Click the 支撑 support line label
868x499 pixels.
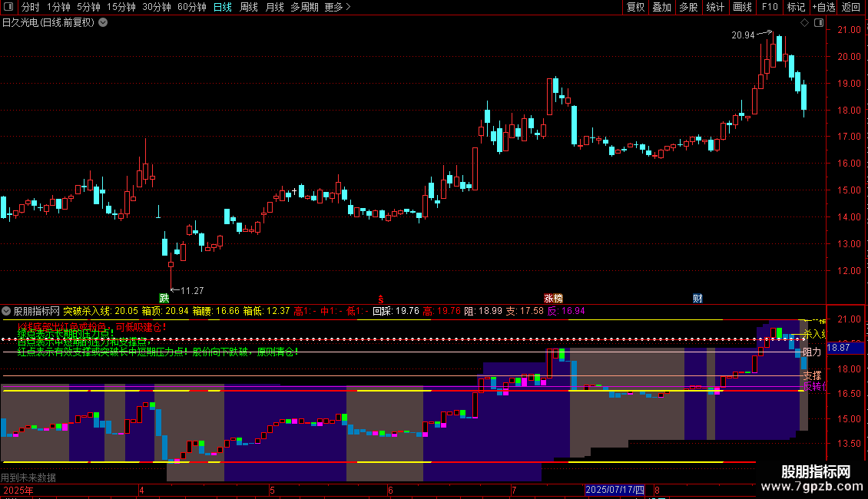click(812, 375)
